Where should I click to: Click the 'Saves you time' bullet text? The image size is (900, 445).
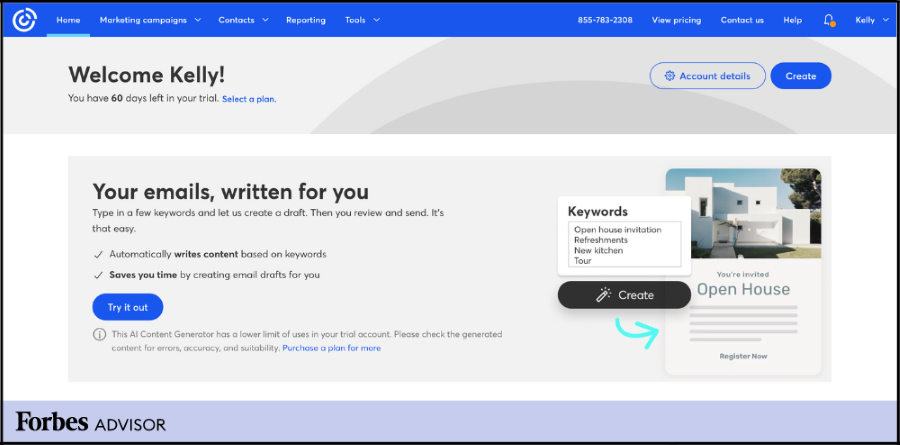pyautogui.click(x=143, y=274)
